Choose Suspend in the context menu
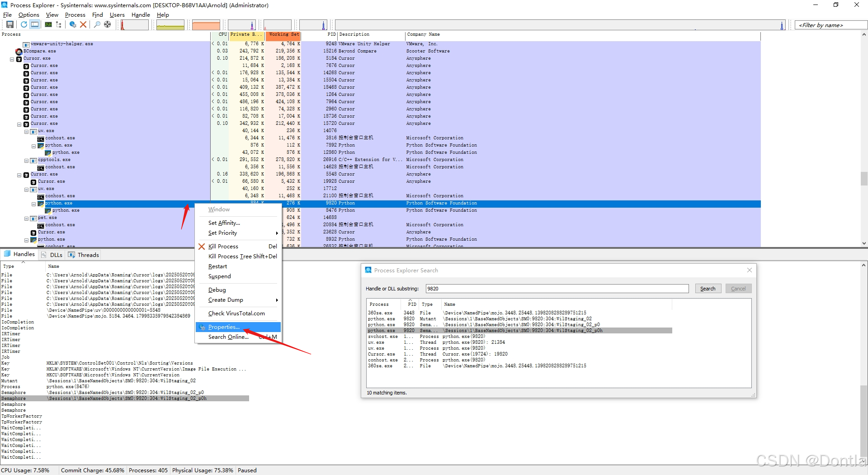Screen dimensions: 868x475 point(238,276)
